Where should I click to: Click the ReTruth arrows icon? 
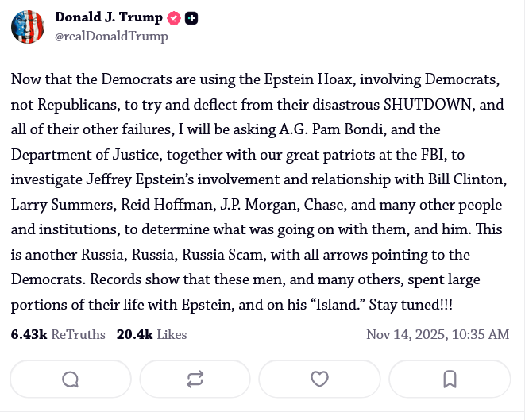[195, 380]
